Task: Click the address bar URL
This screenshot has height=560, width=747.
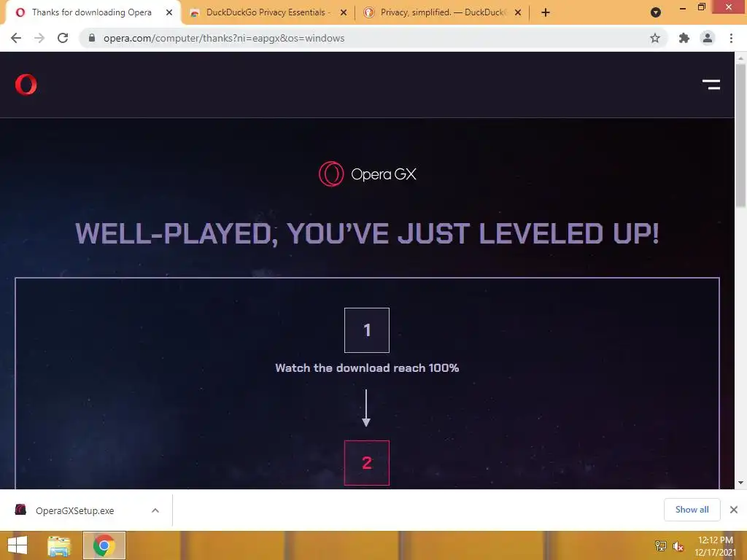Action: [x=224, y=38]
